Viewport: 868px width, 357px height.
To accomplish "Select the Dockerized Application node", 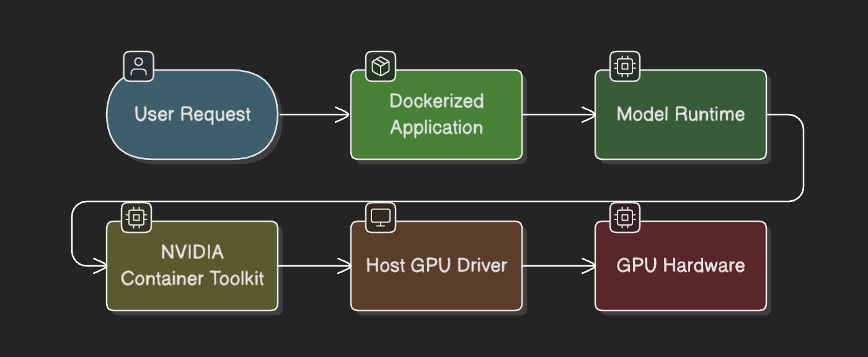I will tap(436, 115).
